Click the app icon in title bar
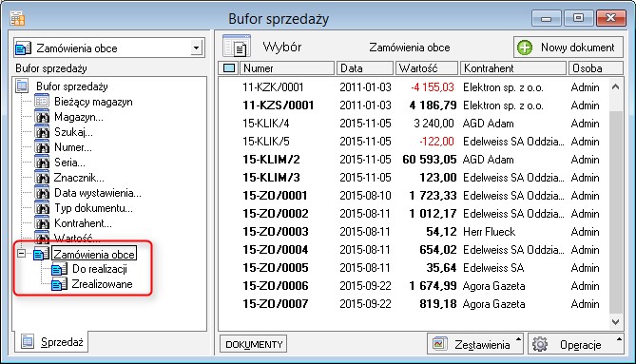Viewport: 636px width, 364px height. pos(17,18)
